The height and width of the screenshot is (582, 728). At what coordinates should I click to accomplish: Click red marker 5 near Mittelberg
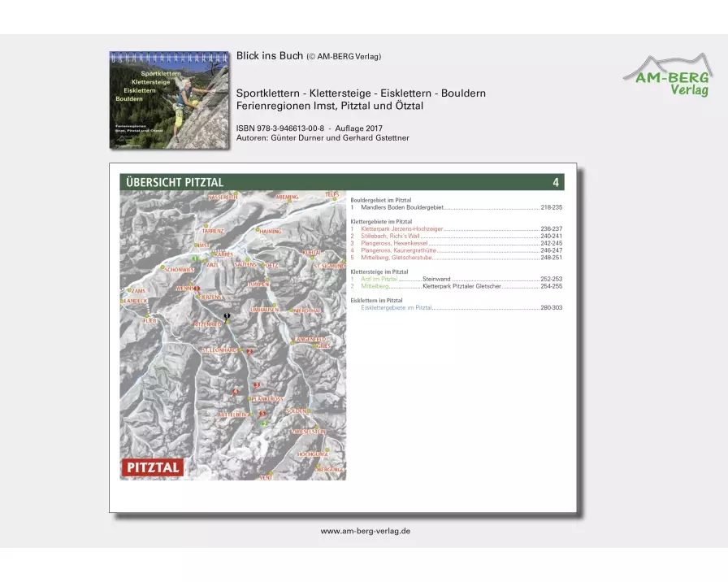[x=262, y=413]
